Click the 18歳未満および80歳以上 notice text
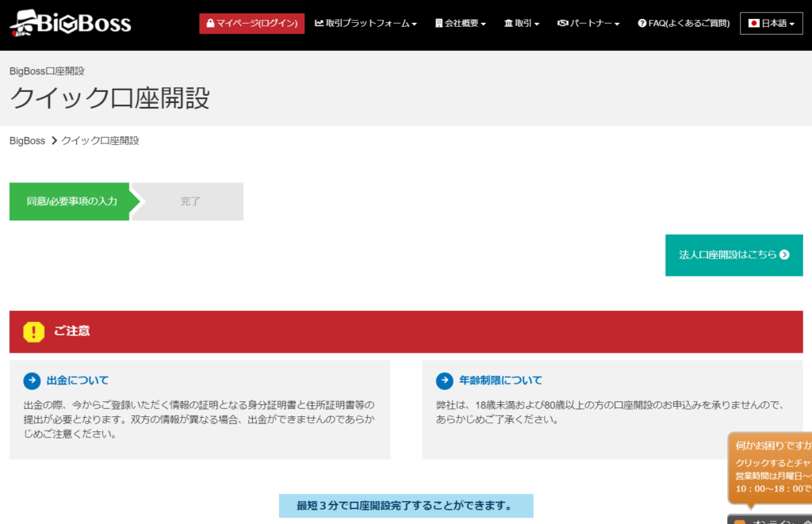Image resolution: width=812 pixels, height=524 pixels. pyautogui.click(x=611, y=412)
